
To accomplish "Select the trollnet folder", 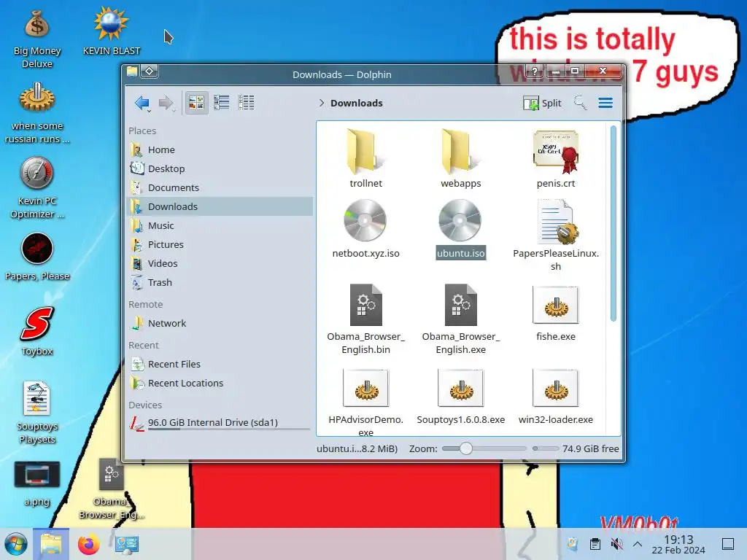I will click(365, 158).
